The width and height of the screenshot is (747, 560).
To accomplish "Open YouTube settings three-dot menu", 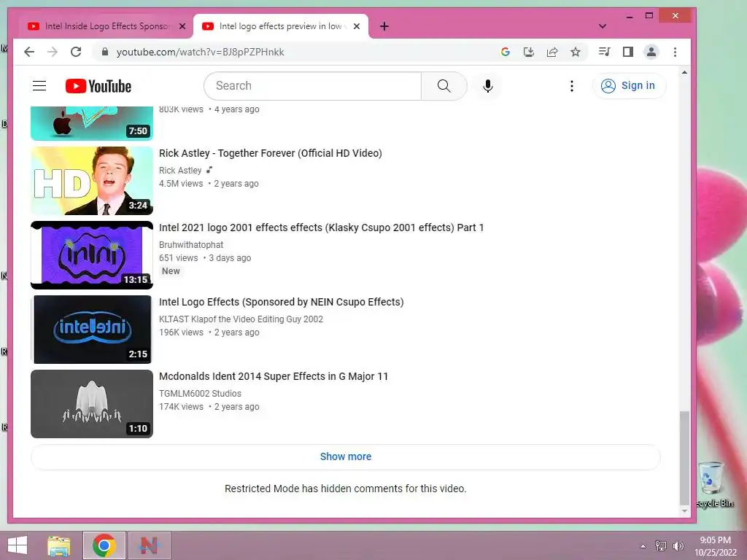I will [572, 86].
